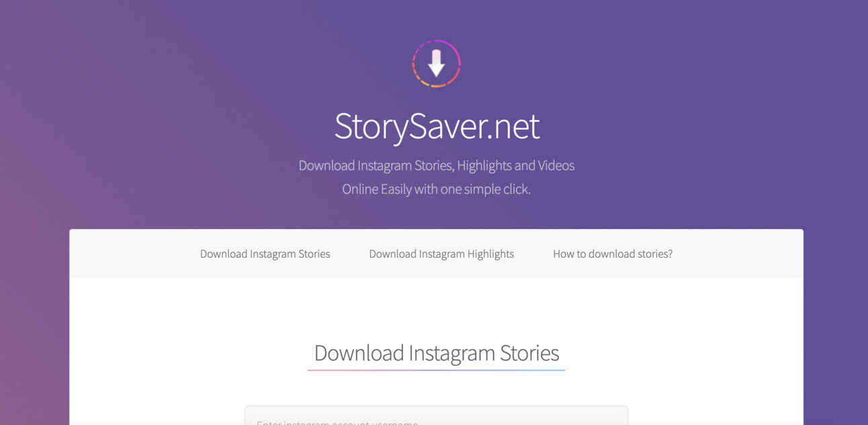
Task: Open the Download Instagram Stories tab
Action: click(265, 254)
